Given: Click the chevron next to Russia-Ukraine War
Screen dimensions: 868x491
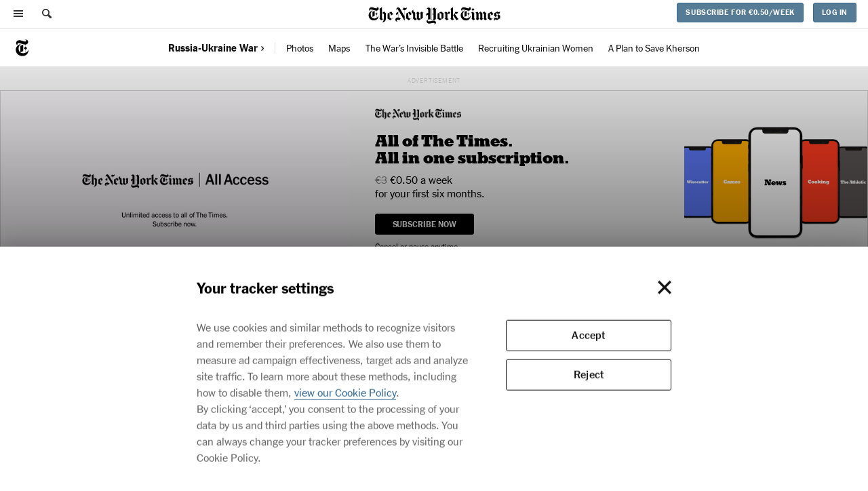Looking at the screenshot, I should [262, 48].
